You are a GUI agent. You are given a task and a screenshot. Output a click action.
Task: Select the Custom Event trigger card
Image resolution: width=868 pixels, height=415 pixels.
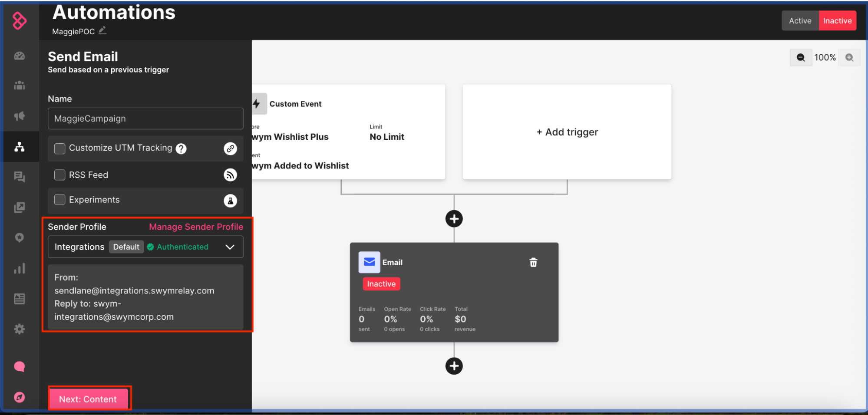[349, 132]
